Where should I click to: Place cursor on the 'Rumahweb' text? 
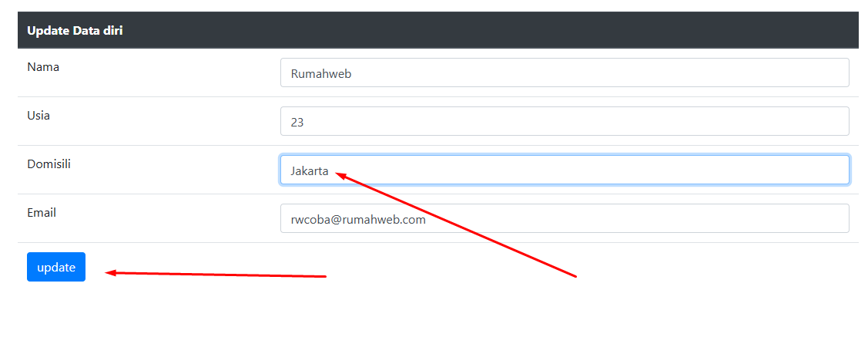[321, 74]
